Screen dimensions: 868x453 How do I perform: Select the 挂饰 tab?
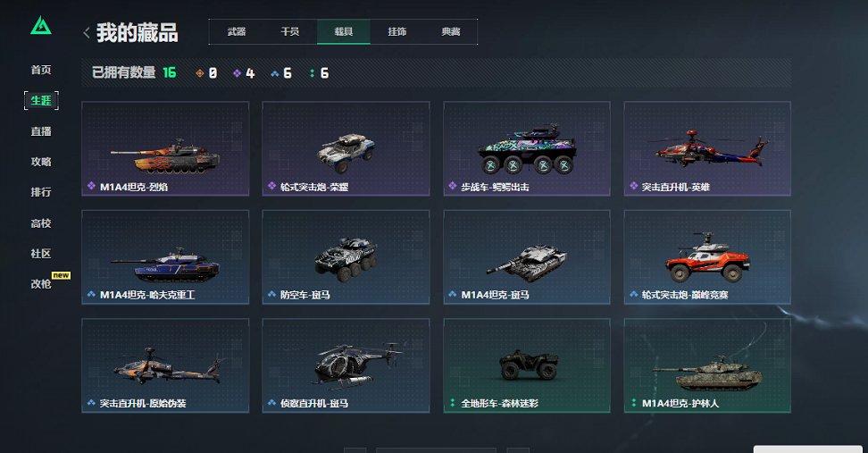396,31
